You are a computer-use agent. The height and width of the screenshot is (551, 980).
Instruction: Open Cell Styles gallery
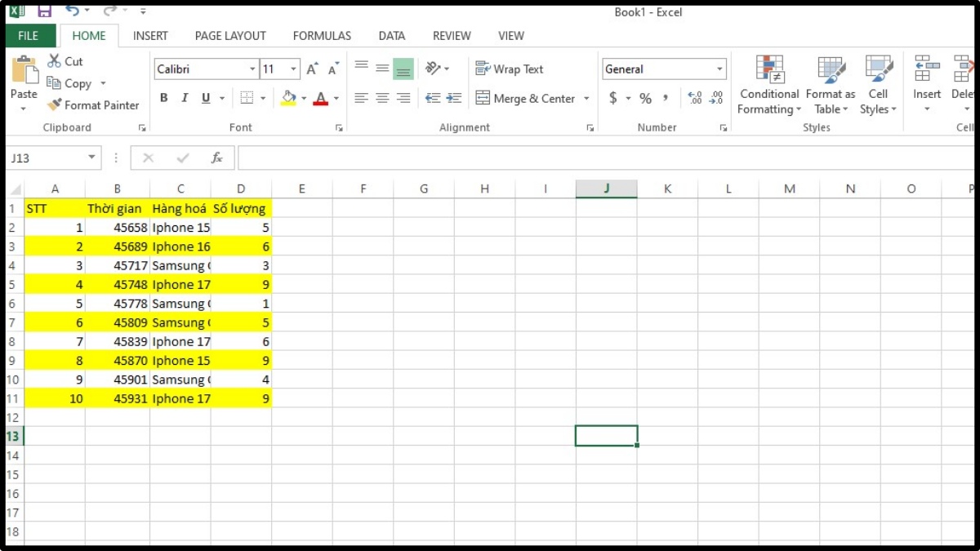[x=878, y=85]
